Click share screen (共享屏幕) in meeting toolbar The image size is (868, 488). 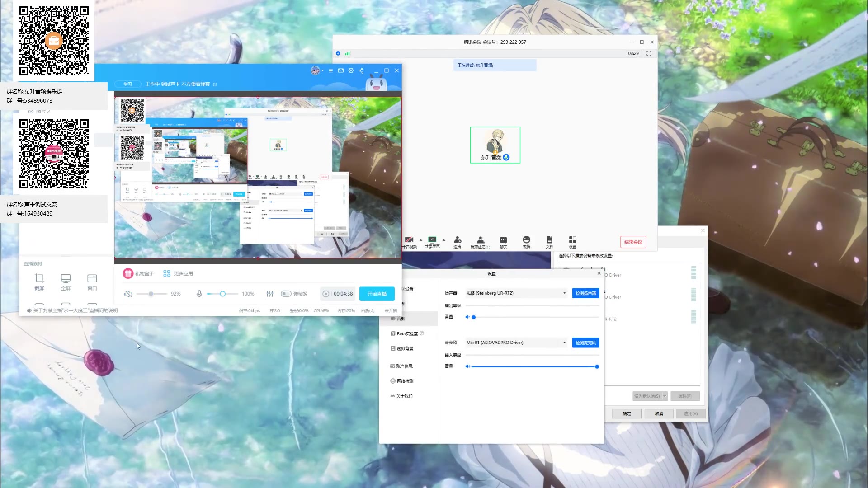click(432, 242)
